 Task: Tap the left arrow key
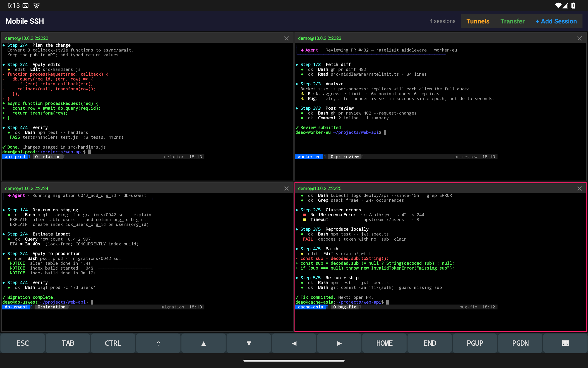point(294,343)
